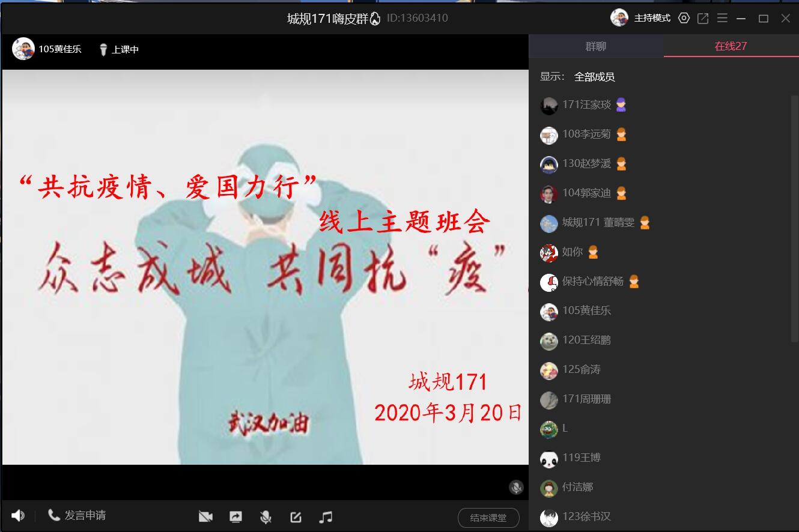Image resolution: width=799 pixels, height=532 pixels.
Task: Click the pop-out window icon
Action: 703,18
